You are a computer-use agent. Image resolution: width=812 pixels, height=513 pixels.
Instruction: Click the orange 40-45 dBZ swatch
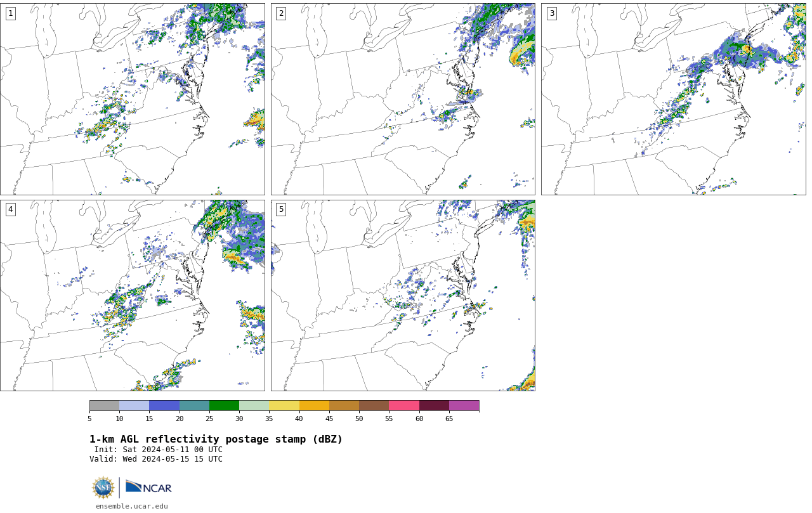click(x=314, y=406)
